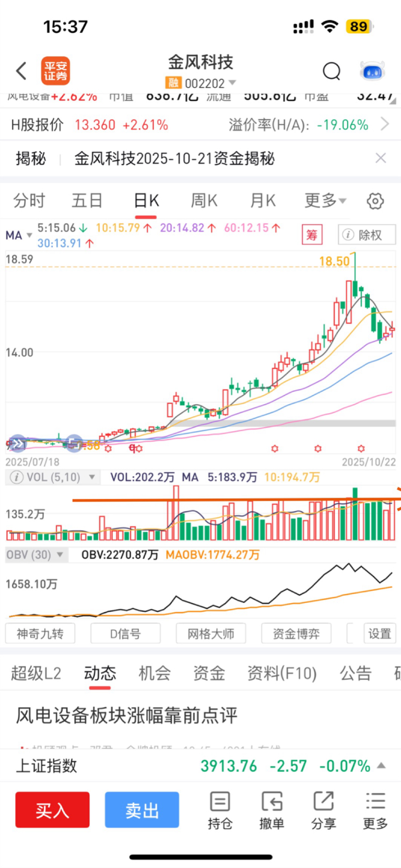The image size is (401, 868).
Task: Switch to 五日 five-day tab
Action: click(x=87, y=200)
